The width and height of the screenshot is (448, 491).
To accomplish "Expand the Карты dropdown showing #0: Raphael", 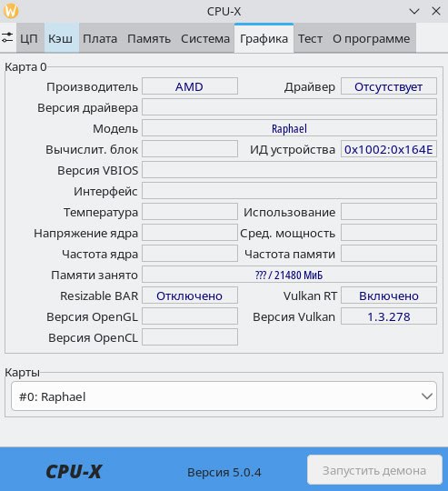I will pyautogui.click(x=224, y=396).
